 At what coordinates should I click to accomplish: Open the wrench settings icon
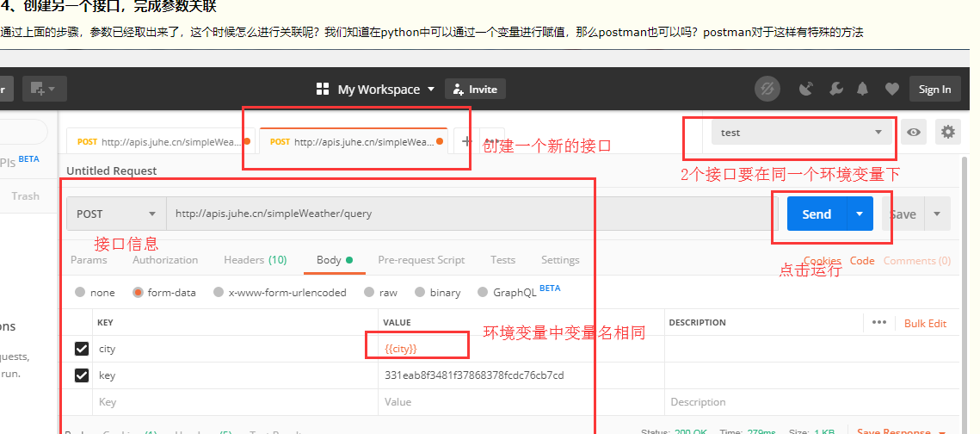[x=835, y=89]
